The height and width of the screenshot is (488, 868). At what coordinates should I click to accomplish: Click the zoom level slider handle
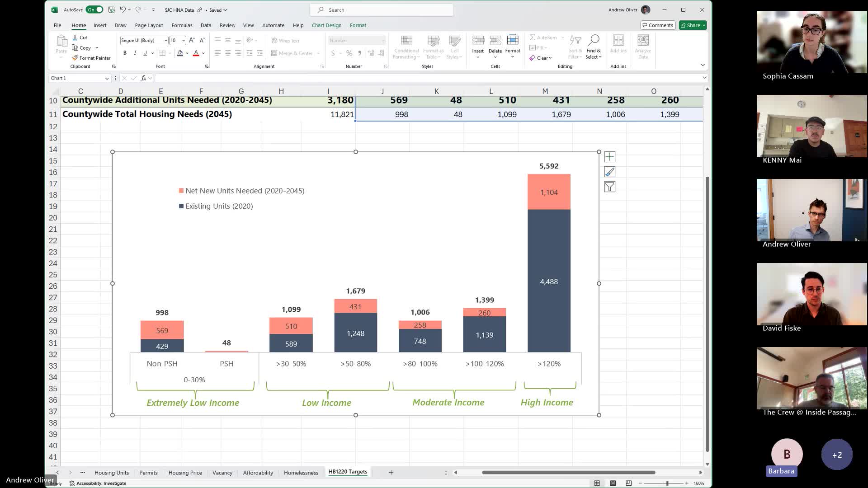click(x=667, y=483)
